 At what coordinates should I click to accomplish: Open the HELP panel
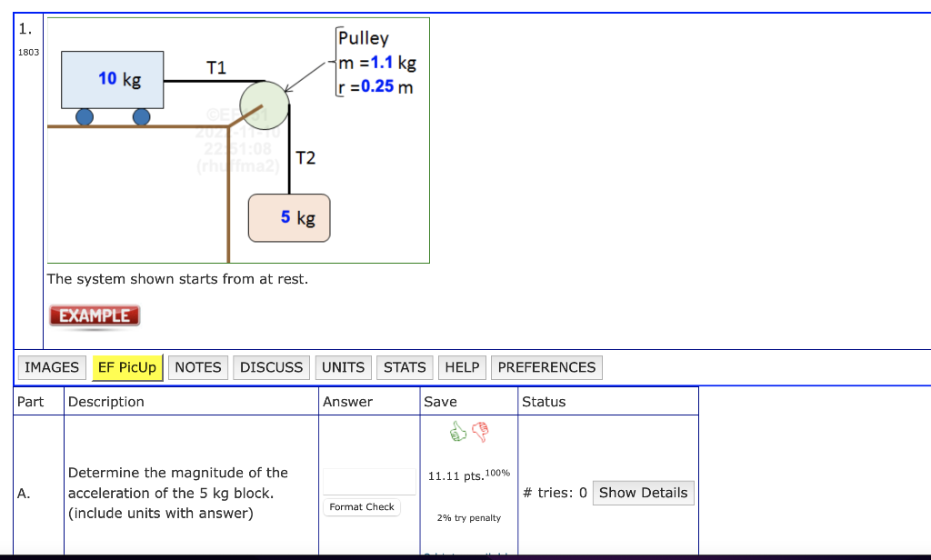(462, 367)
